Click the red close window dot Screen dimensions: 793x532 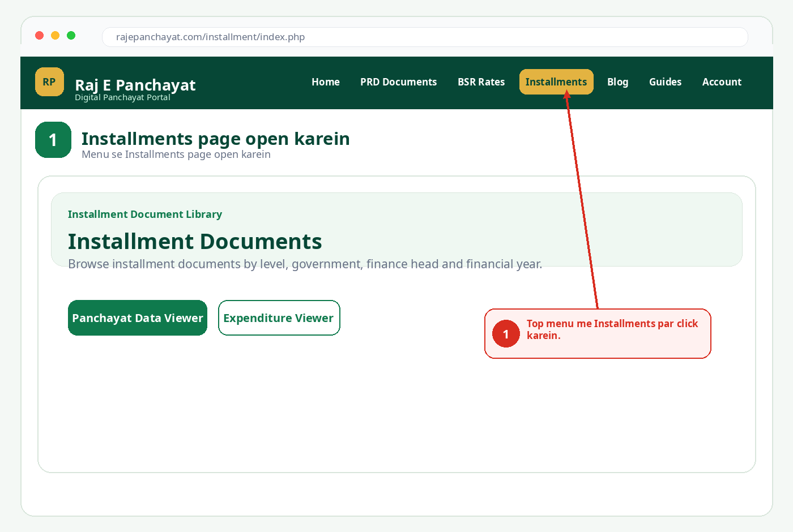pyautogui.click(x=40, y=36)
